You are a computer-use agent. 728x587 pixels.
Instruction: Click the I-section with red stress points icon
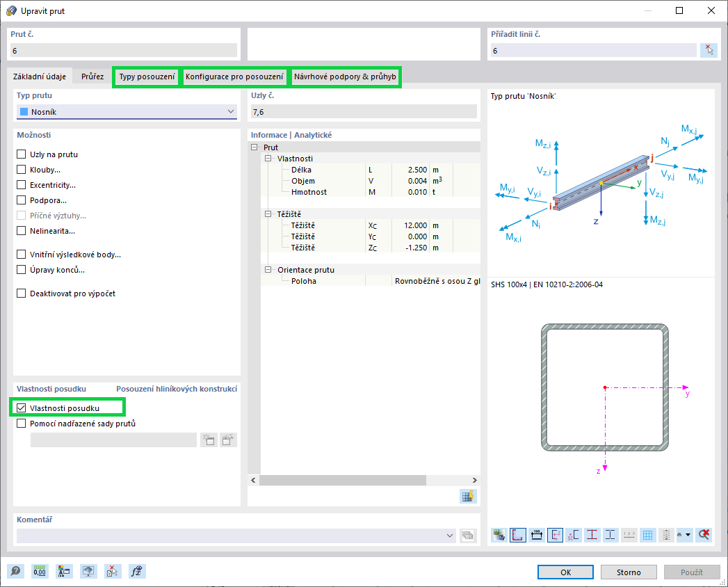coord(592,535)
